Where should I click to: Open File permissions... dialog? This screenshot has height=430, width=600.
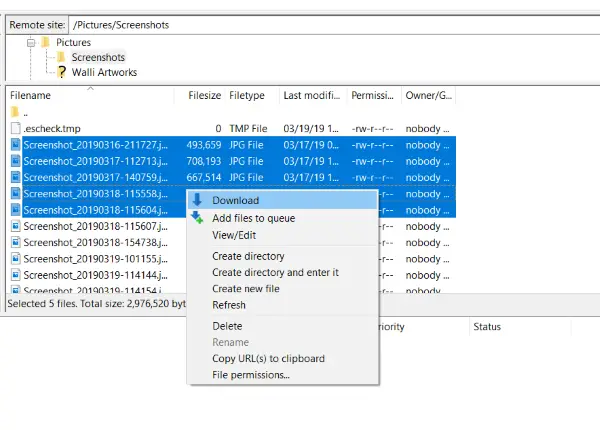250,375
